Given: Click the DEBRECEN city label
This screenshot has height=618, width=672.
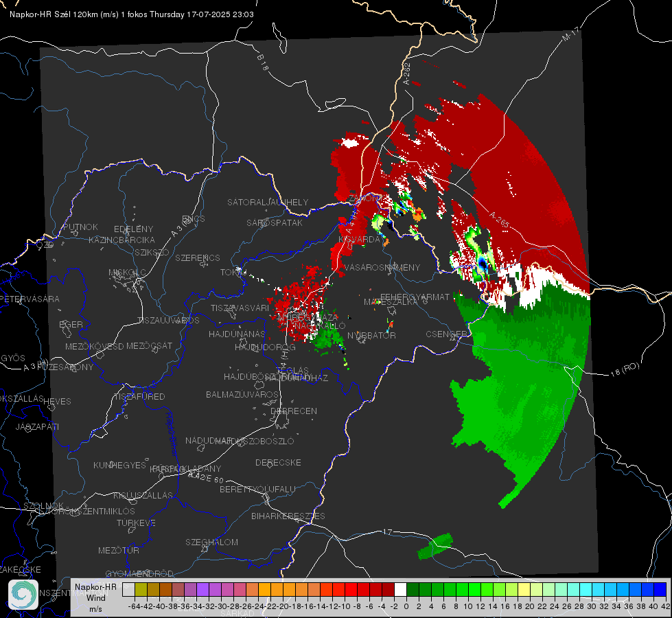Looking at the screenshot, I should click(x=294, y=411).
